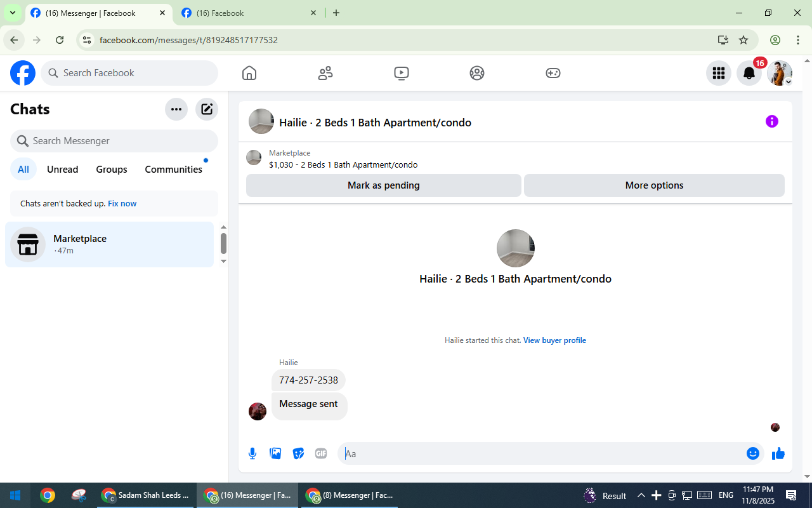Click the Hailie header conversation title
This screenshot has width=812, height=508.
(376, 123)
